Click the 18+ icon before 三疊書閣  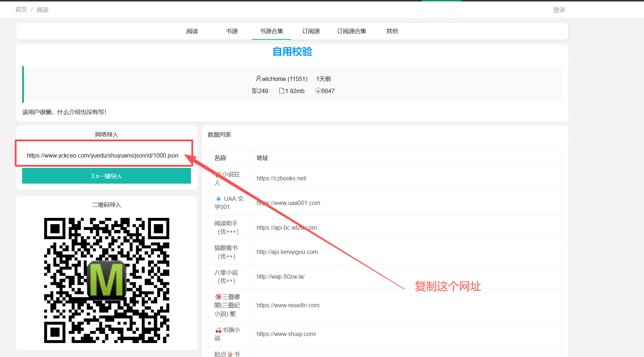pyautogui.click(x=218, y=297)
